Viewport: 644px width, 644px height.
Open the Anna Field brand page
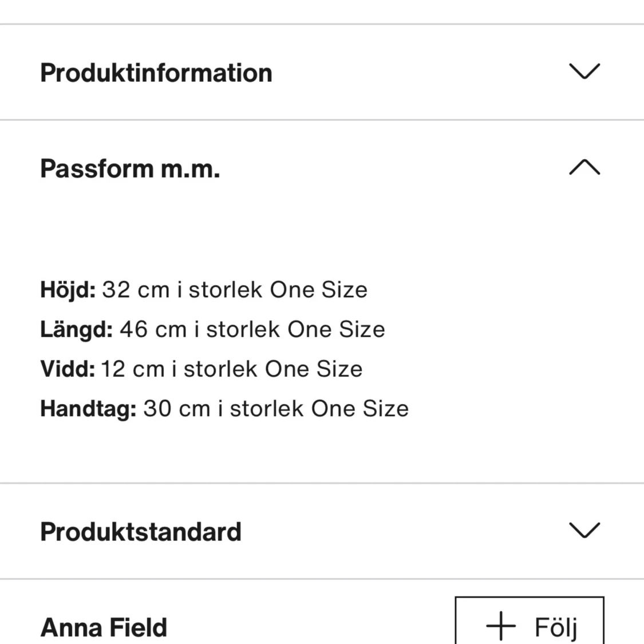(x=103, y=626)
